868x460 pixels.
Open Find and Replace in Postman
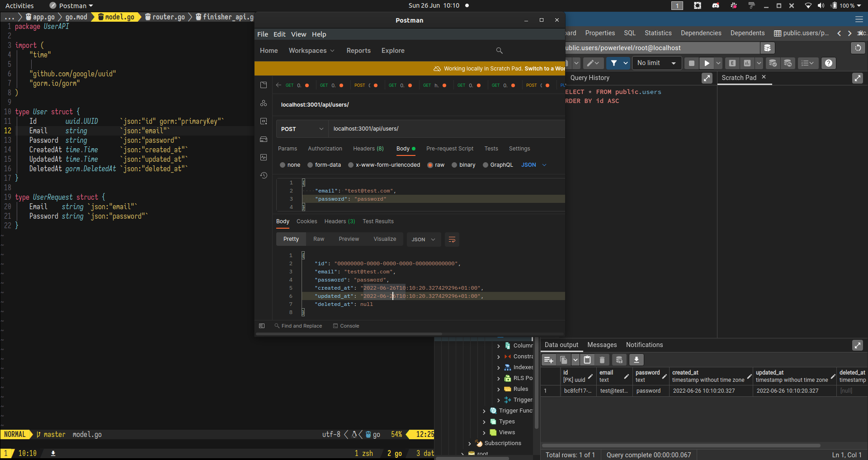tap(298, 326)
